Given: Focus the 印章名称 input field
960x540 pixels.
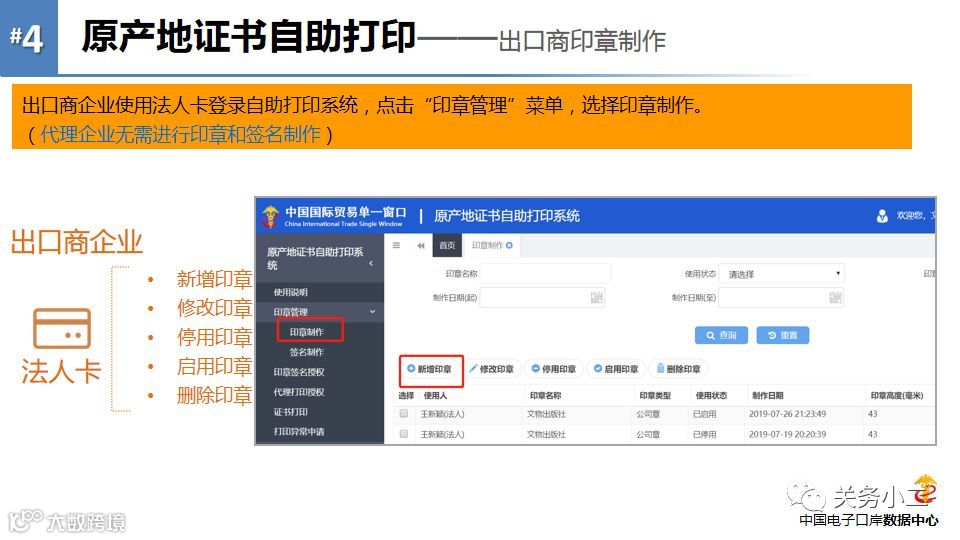Looking at the screenshot, I should [x=546, y=274].
